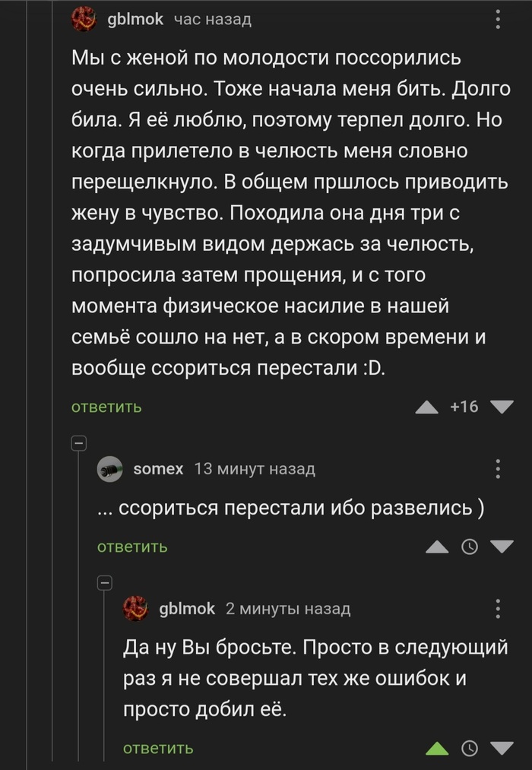Collapse the nested gblmok reply thread
Screen dimensions: 532x770
tap(105, 582)
